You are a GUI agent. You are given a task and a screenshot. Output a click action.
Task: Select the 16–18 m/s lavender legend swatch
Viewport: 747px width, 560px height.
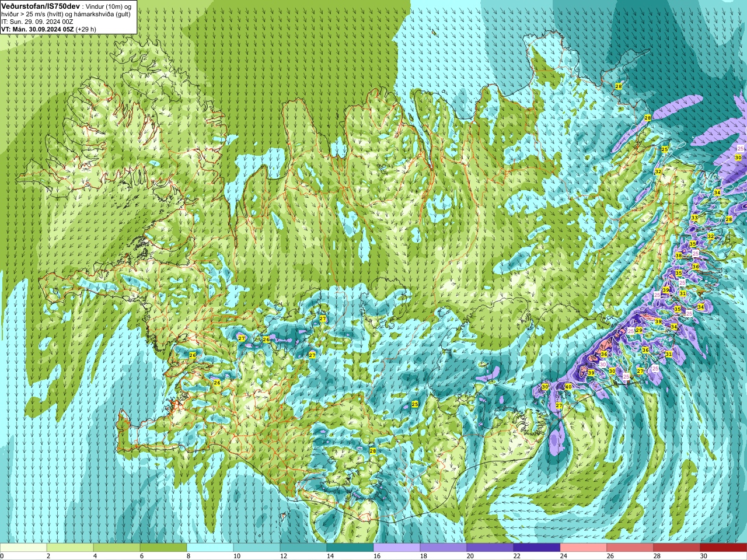[397, 548]
